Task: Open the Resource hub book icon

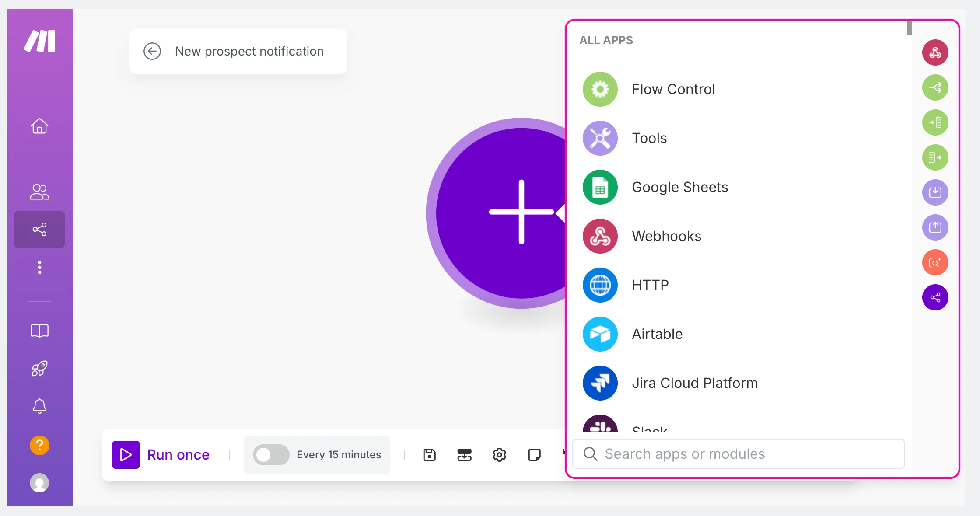Action: [39, 331]
